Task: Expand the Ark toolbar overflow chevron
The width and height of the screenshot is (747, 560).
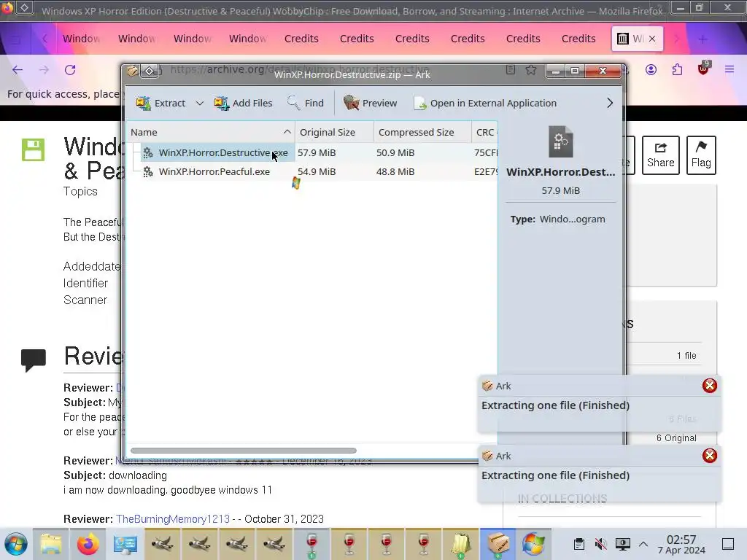Action: (x=610, y=103)
